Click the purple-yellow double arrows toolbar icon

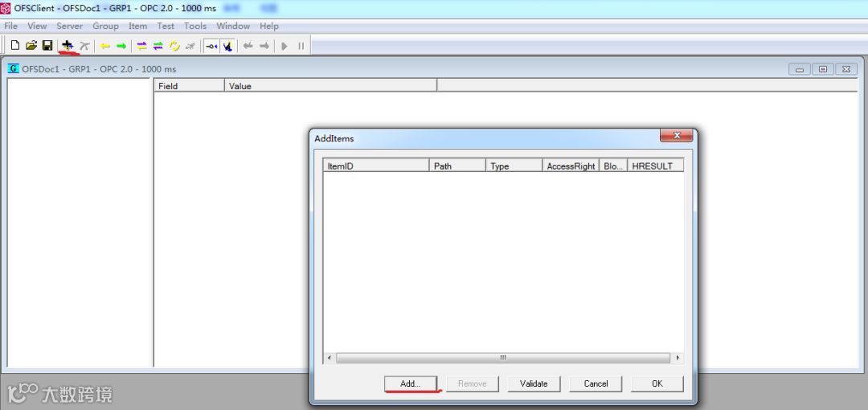[x=141, y=46]
